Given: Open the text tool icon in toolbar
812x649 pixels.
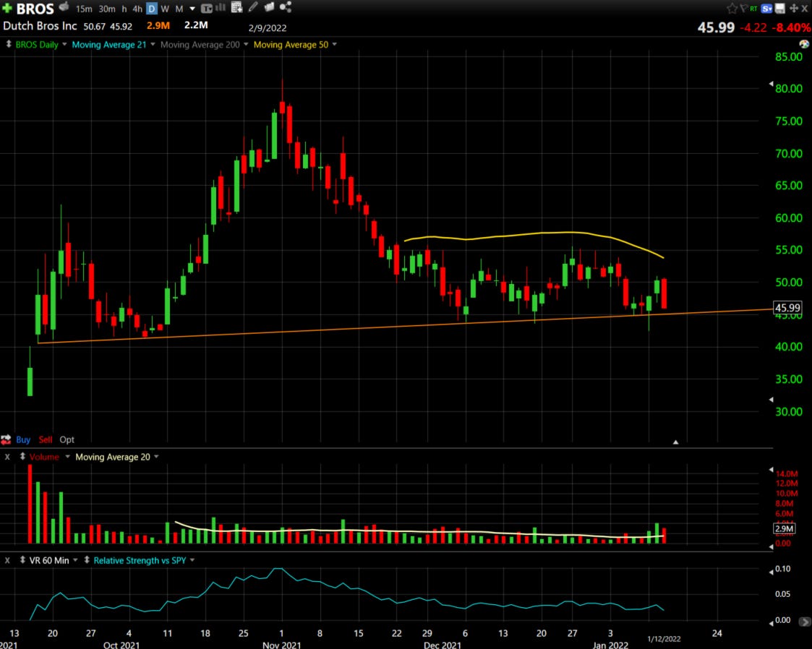Looking at the screenshot, I should pos(206,8).
